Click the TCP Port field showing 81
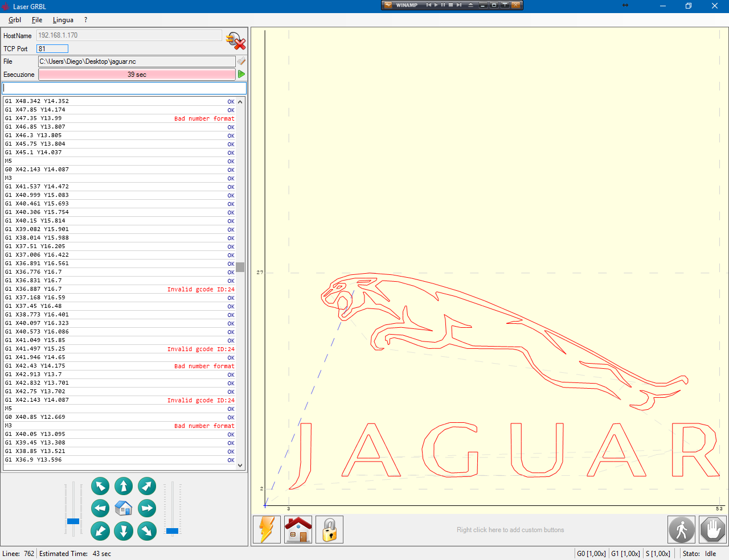 pos(52,49)
